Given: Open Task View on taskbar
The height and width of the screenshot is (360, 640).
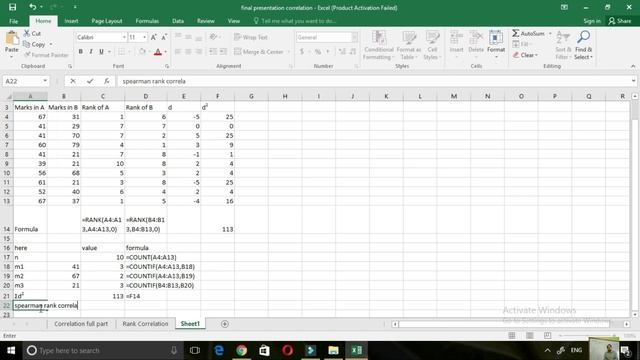Looking at the screenshot, I should [195, 350].
